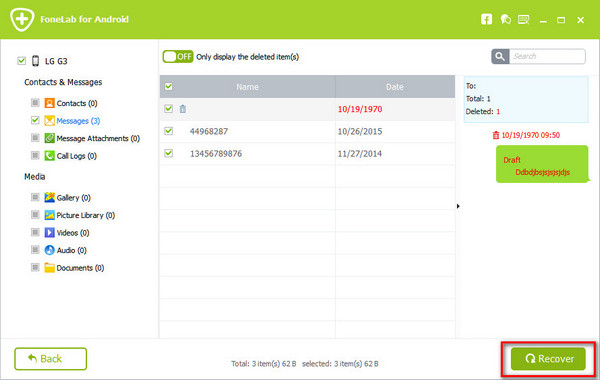Toggle the Picture Library (0) checkbox
Screen dimensions: 600x380
tap(35, 215)
